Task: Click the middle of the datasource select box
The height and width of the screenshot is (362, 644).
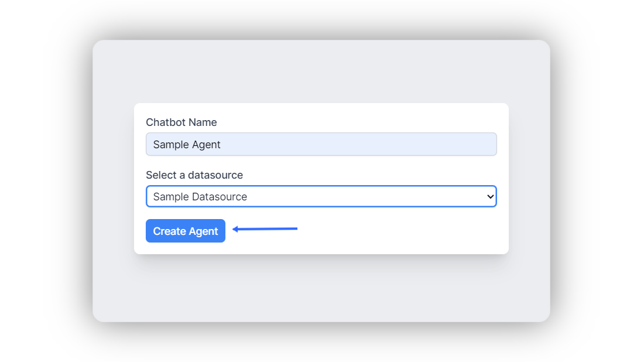Action: pos(321,197)
